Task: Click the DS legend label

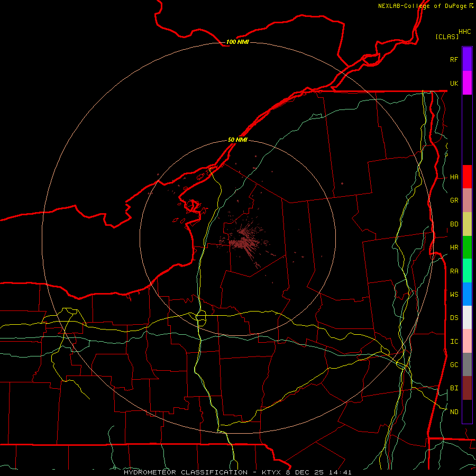Action: 454,318
